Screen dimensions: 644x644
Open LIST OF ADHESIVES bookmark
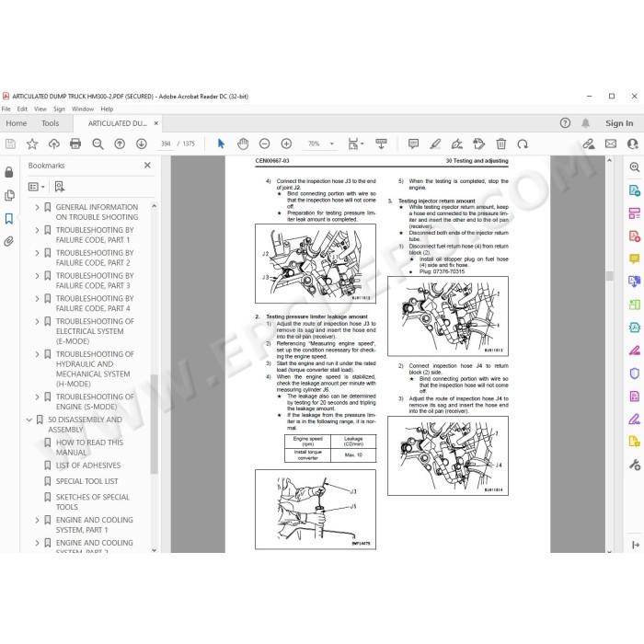coord(88,466)
